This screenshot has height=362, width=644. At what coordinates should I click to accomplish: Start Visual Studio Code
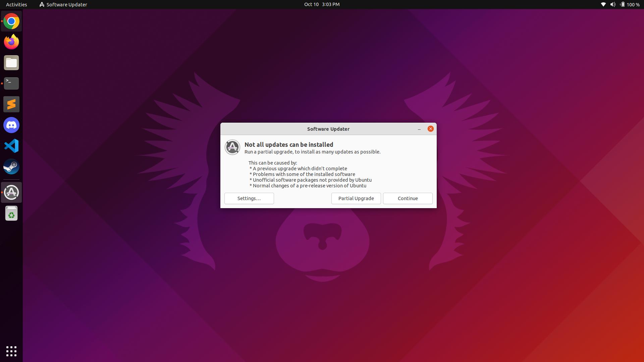tap(11, 146)
